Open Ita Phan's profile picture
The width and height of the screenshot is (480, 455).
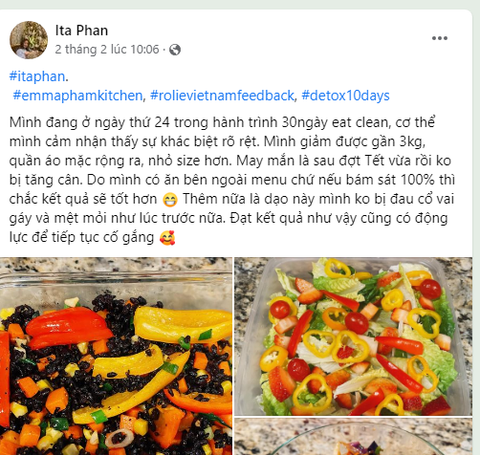click(x=29, y=40)
